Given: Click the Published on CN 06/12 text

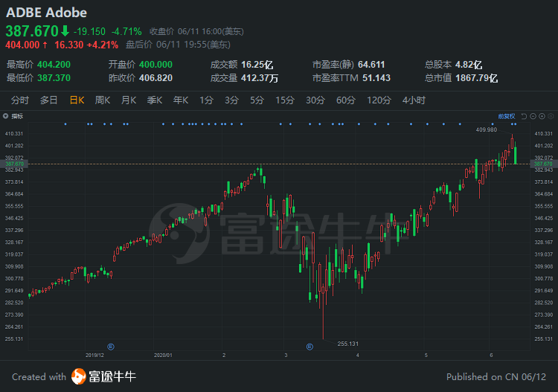Looking at the screenshot, I should (496, 376).
